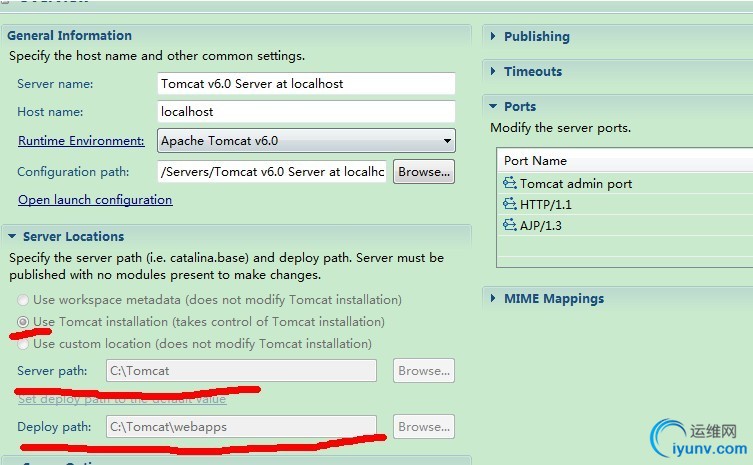Image resolution: width=753 pixels, height=465 pixels.
Task: Select Use workspace metadata radio option
Action: pos(23,300)
